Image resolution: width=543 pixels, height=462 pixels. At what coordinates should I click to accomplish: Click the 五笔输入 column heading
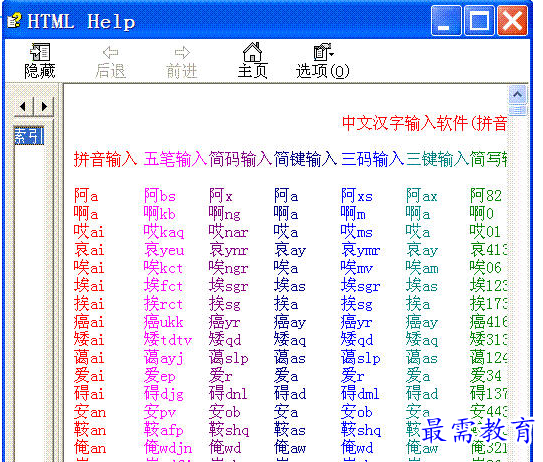pos(176,159)
